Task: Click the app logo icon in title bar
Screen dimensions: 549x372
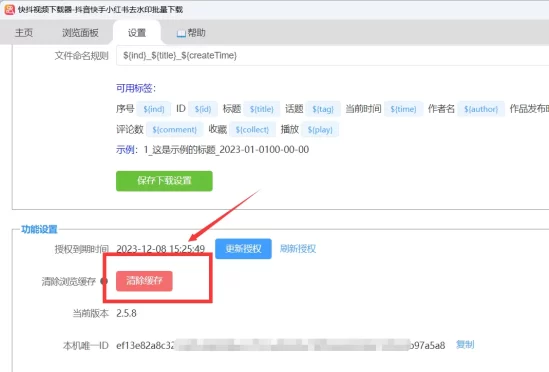Action: click(9, 9)
